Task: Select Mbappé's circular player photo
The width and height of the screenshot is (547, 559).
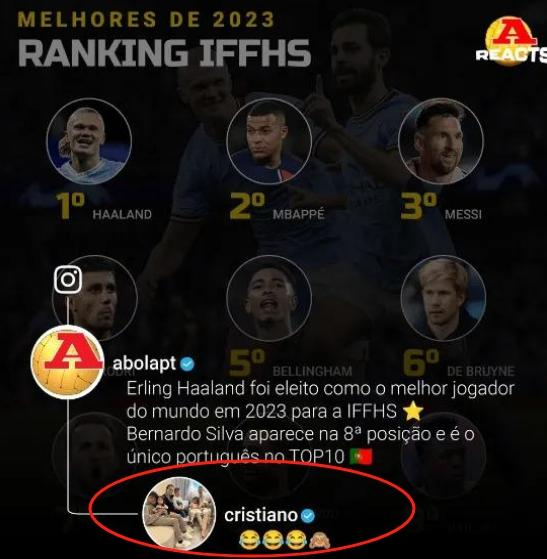Action: coord(269,142)
